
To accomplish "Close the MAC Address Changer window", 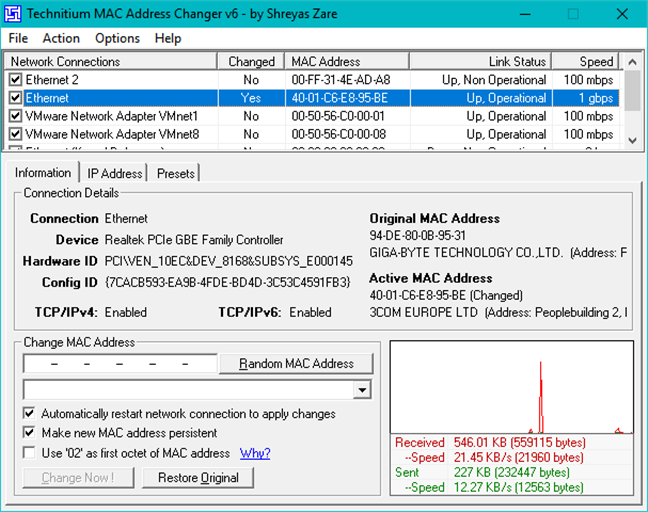I will pyautogui.click(x=622, y=14).
